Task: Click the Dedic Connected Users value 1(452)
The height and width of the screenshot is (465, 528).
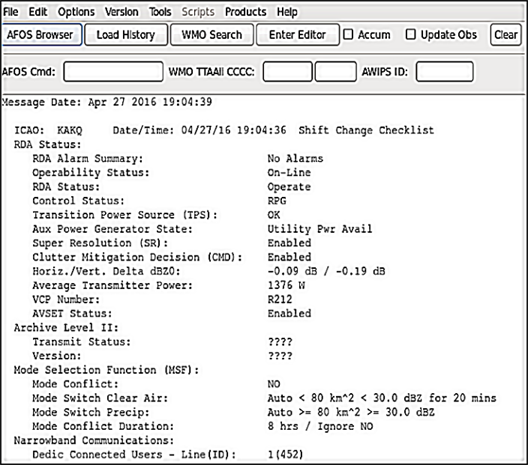Action: 286,455
